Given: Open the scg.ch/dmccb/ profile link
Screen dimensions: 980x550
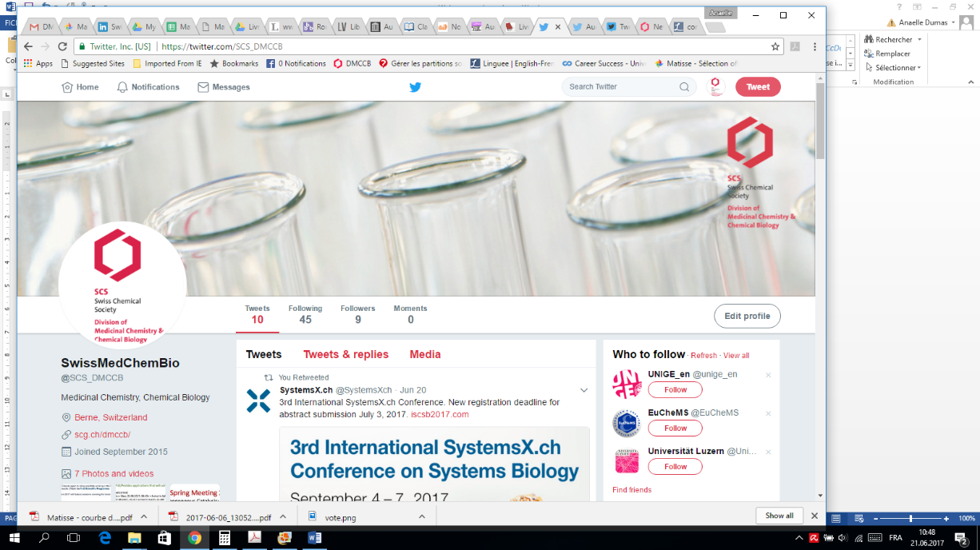Looking at the screenshot, I should 102,435.
